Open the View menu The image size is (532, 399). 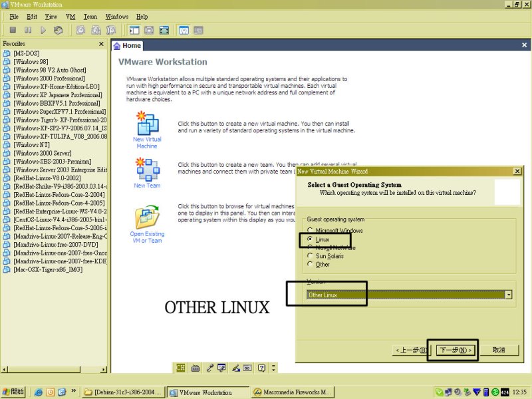point(51,17)
